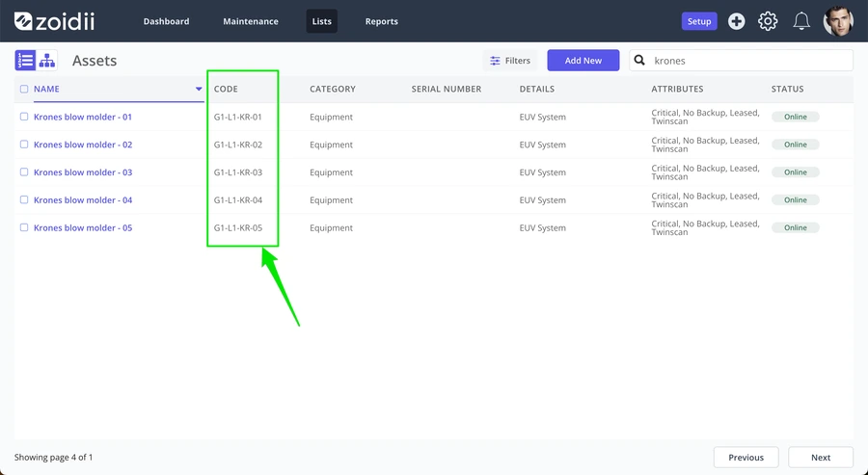
Task: Open the Filters panel
Action: [x=510, y=61]
